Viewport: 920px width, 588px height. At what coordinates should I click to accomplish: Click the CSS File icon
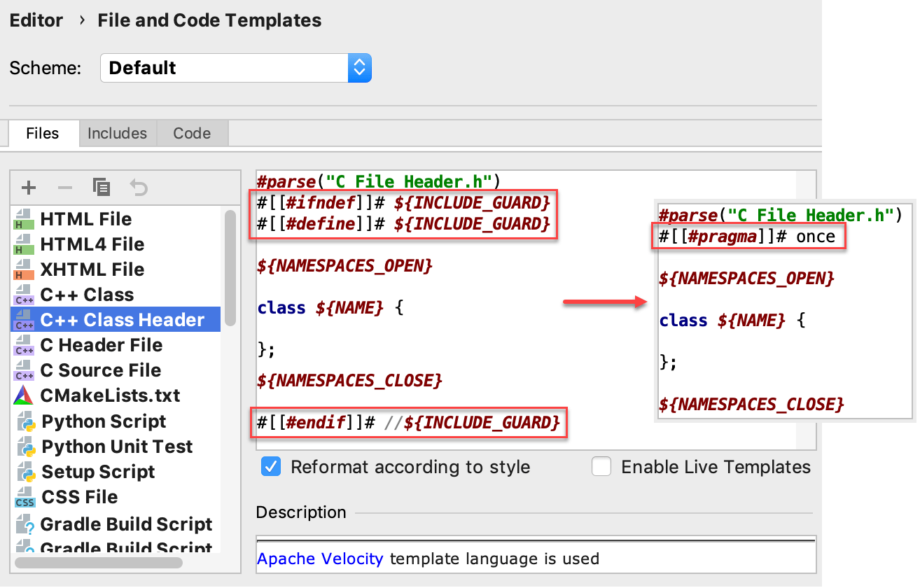click(25, 498)
